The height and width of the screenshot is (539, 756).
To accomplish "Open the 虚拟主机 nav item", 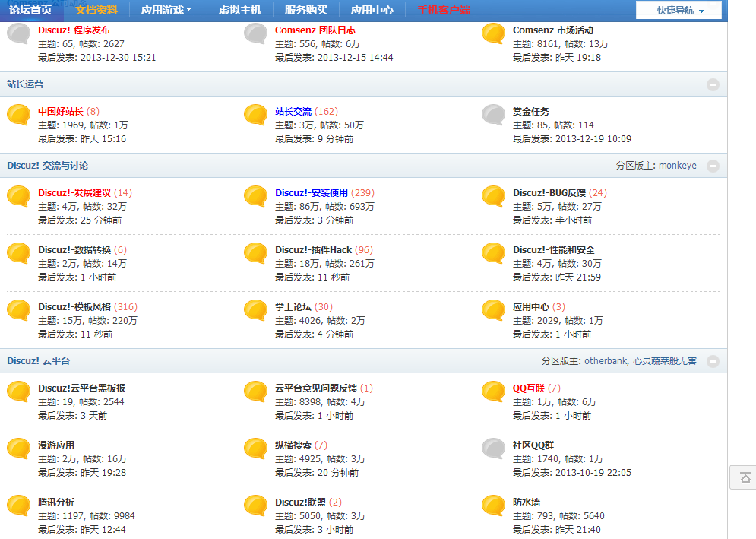I will (240, 10).
